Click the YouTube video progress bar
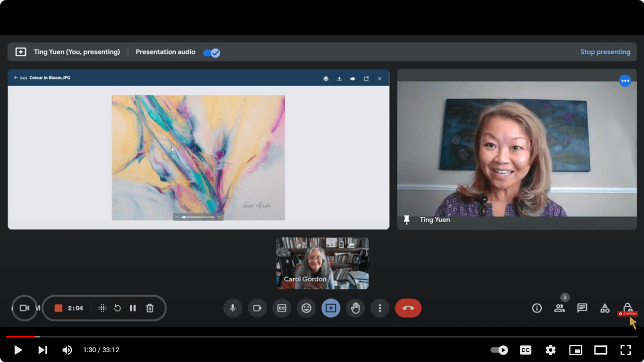The width and height of the screenshot is (644, 362). [x=313, y=337]
